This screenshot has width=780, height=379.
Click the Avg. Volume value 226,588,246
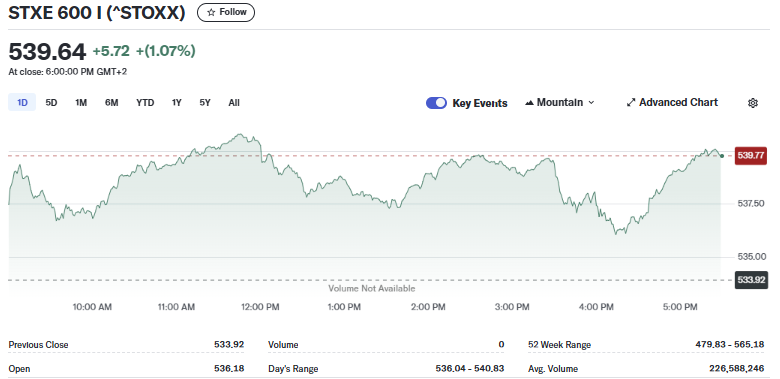[x=737, y=369]
